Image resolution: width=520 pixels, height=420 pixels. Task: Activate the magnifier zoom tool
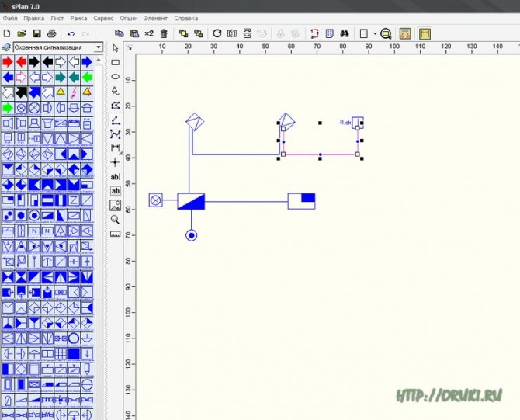tap(116, 220)
